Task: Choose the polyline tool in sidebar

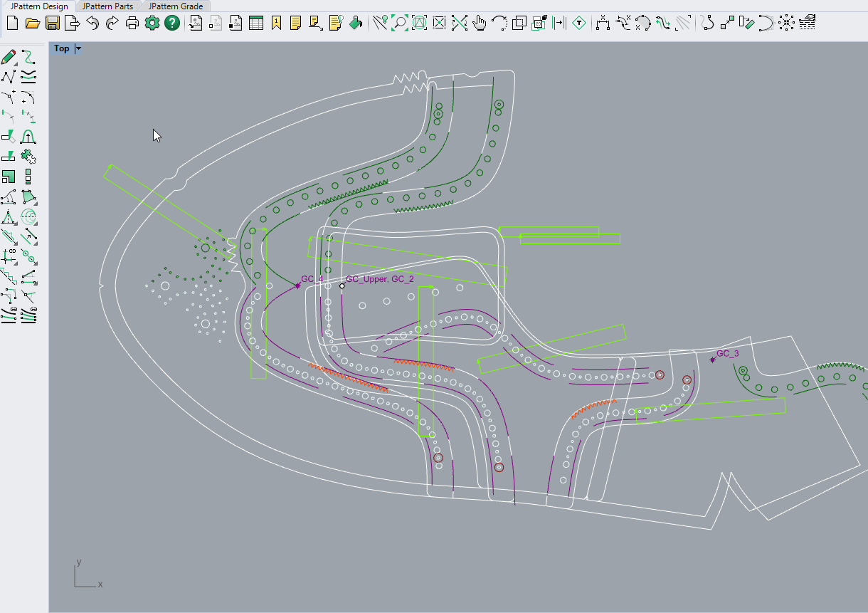Action: tap(9, 77)
